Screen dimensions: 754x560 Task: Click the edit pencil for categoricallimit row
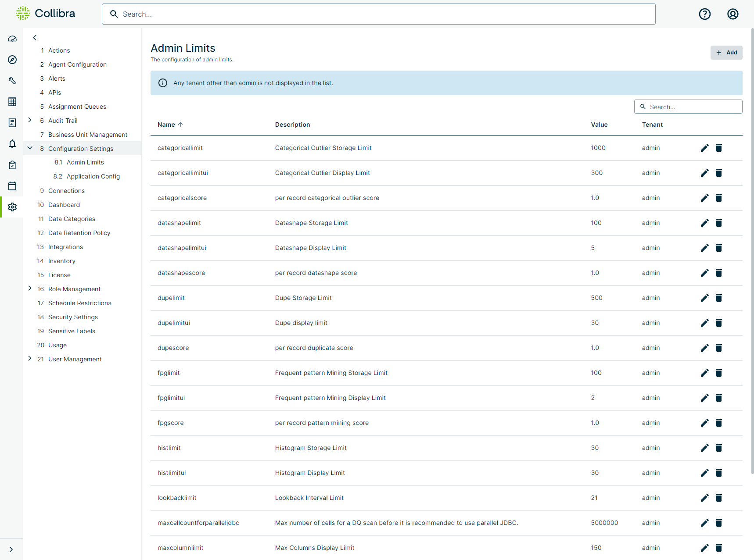tap(704, 148)
